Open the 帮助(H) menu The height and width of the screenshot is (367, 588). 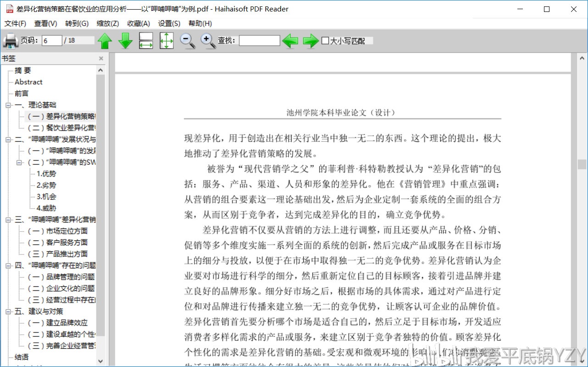coord(200,23)
